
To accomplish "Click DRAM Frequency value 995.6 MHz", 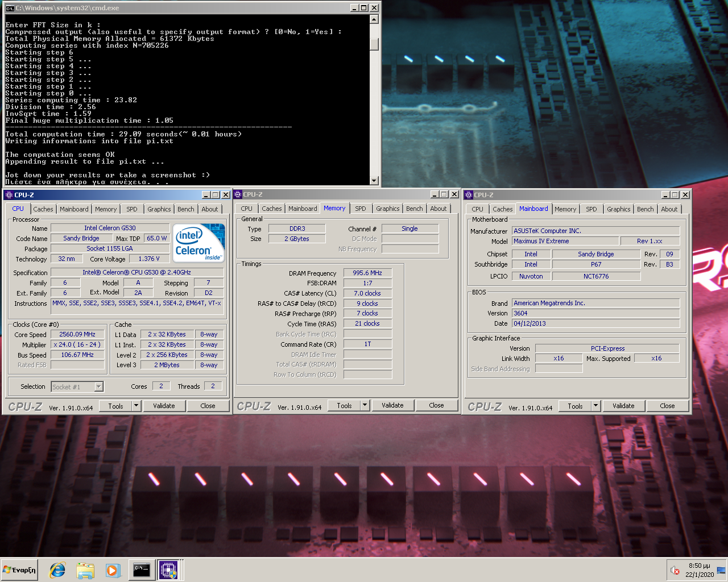I will coord(367,273).
